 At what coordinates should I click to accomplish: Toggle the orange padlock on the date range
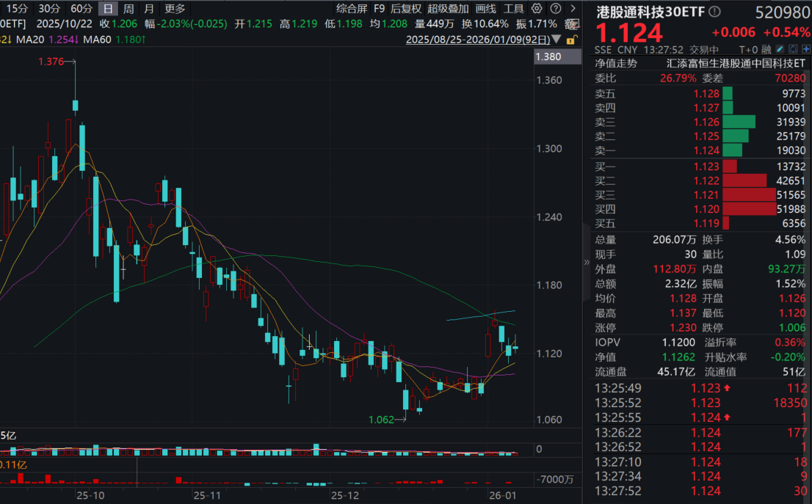click(572, 41)
